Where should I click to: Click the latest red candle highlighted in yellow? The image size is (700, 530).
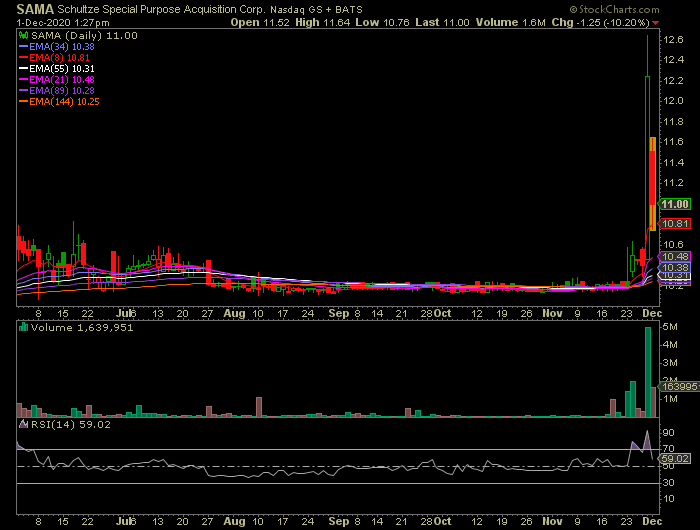653,184
